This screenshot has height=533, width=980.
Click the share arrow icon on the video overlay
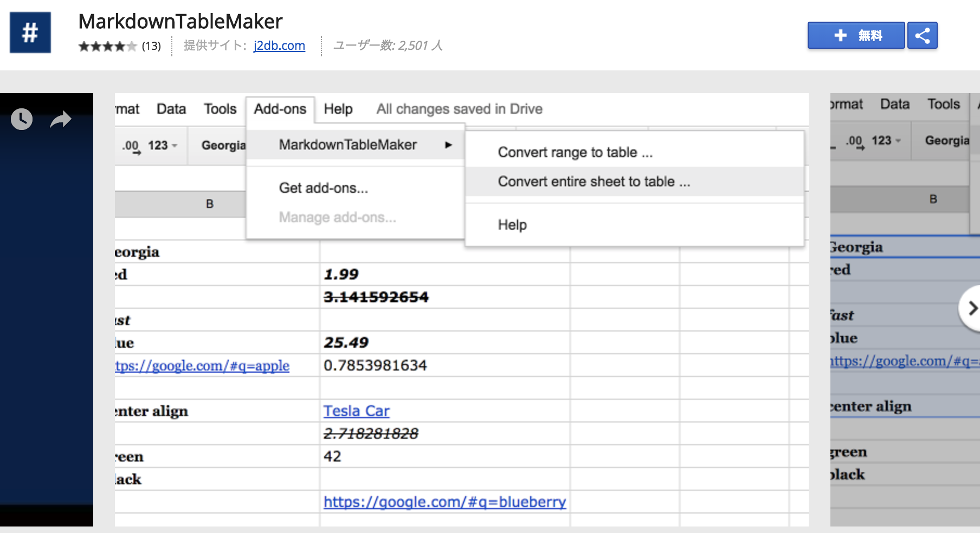tap(60, 119)
